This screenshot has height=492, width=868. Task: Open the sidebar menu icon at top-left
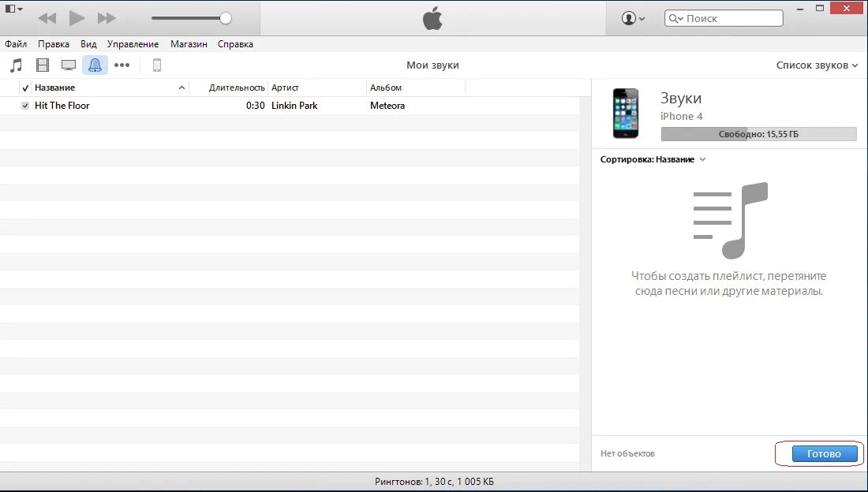pos(13,9)
